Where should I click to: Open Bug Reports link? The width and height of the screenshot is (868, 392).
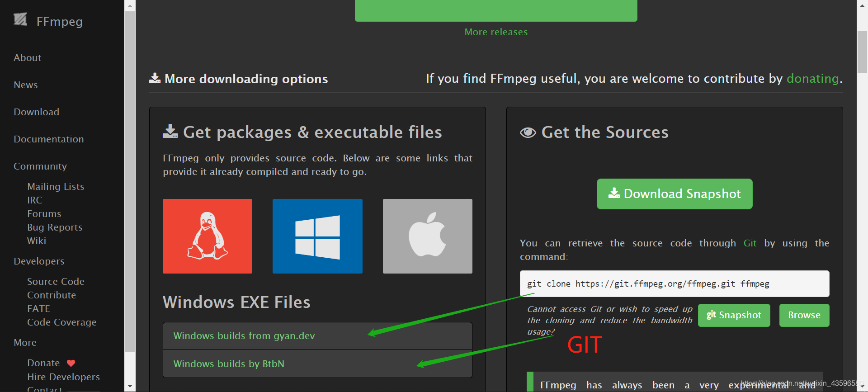[55, 227]
